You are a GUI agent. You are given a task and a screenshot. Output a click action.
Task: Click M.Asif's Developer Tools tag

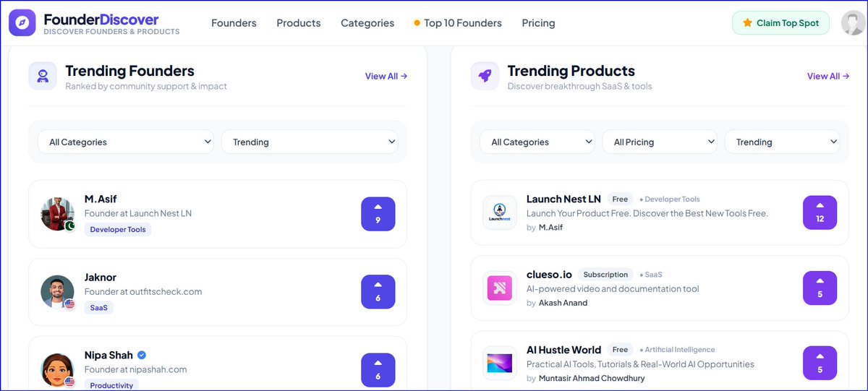click(118, 229)
